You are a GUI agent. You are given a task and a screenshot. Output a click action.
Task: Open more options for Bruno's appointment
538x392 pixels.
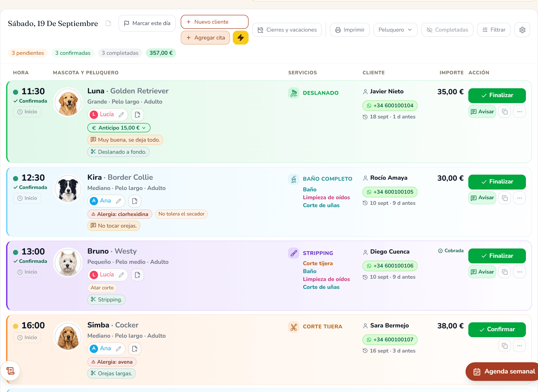(x=519, y=272)
